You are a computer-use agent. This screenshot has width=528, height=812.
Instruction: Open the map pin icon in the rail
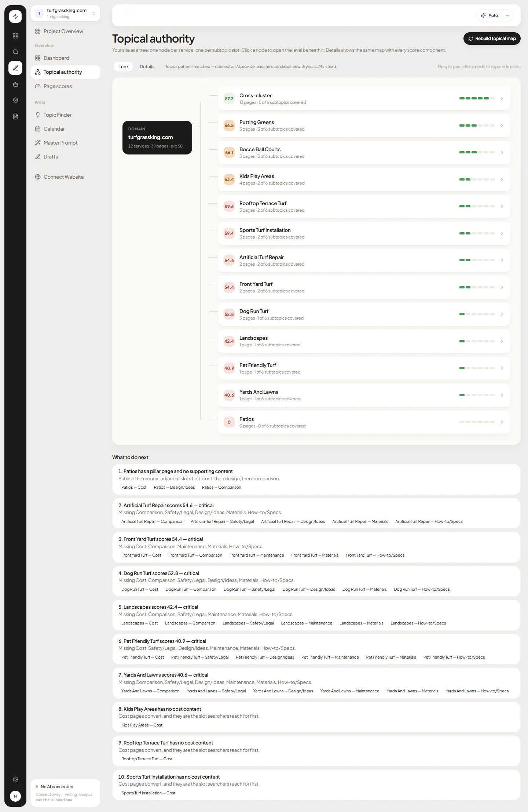coord(15,100)
